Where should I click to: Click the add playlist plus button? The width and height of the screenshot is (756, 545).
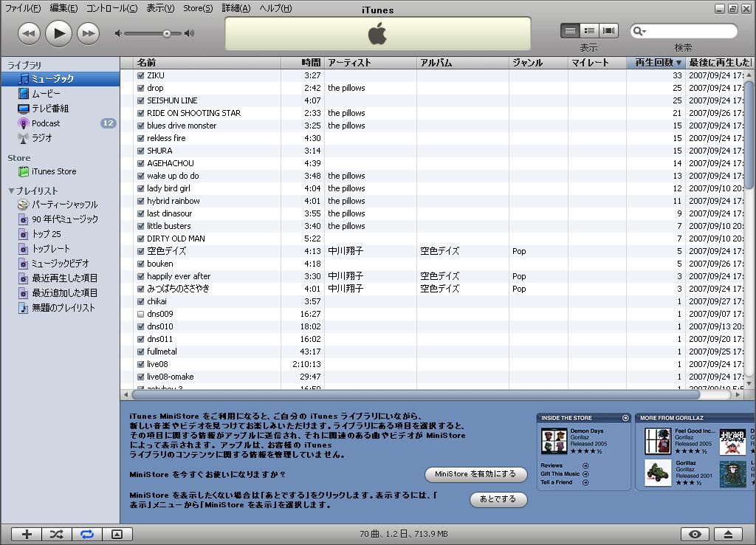coord(27,534)
